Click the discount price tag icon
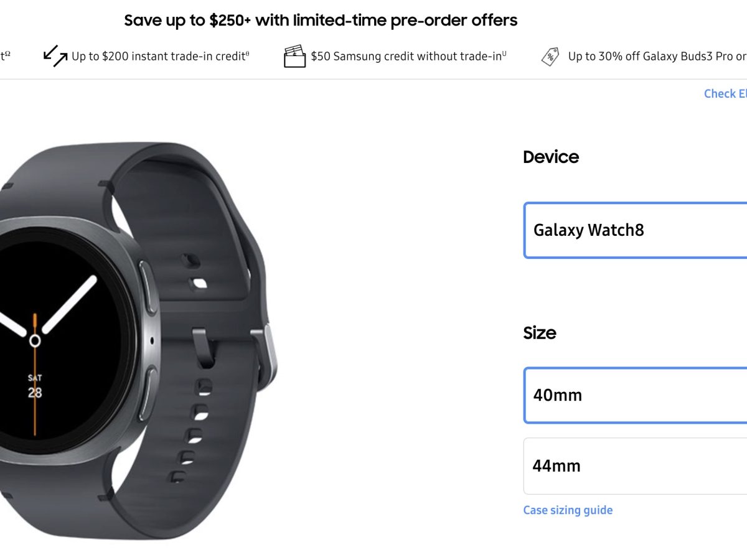 tap(550, 57)
